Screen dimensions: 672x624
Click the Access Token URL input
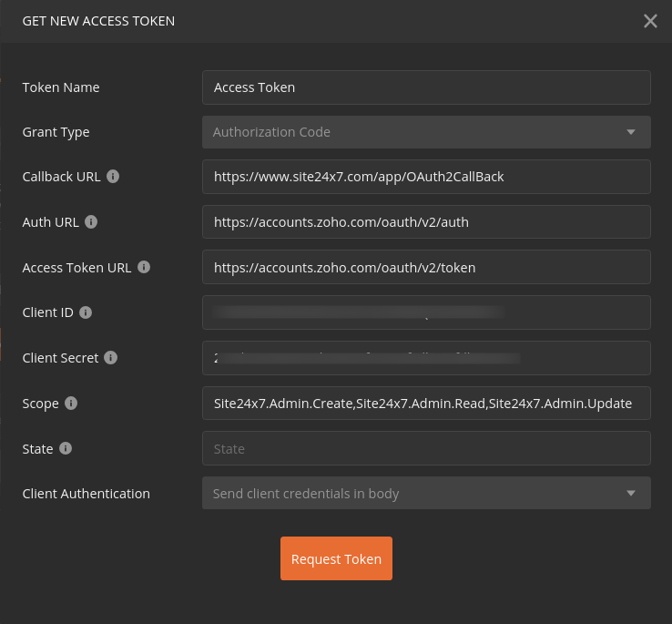click(425, 267)
